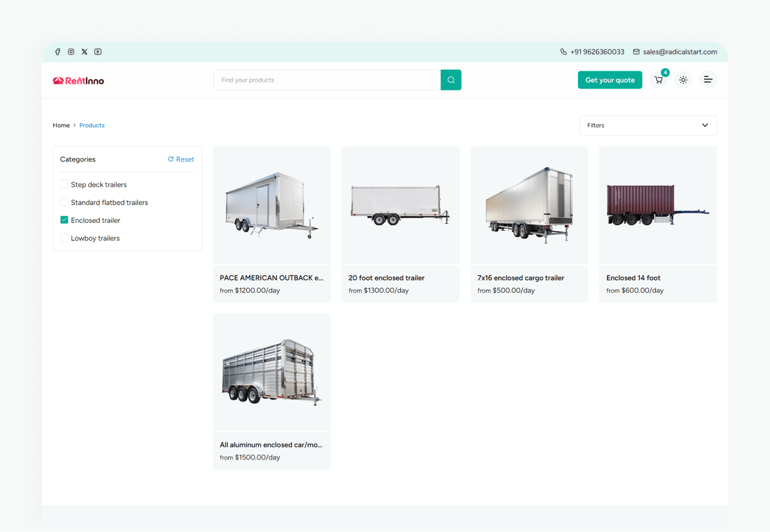
Task: Open the X (Twitter) social icon
Action: 84,52
